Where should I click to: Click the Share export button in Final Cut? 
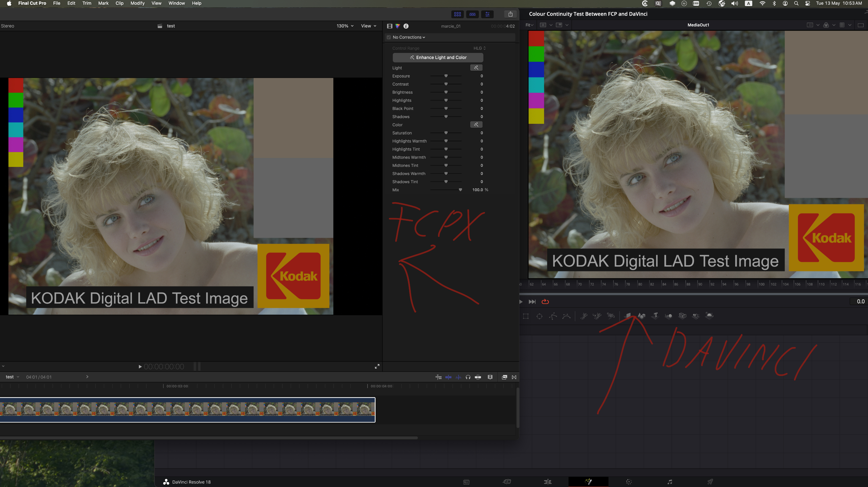pyautogui.click(x=510, y=14)
